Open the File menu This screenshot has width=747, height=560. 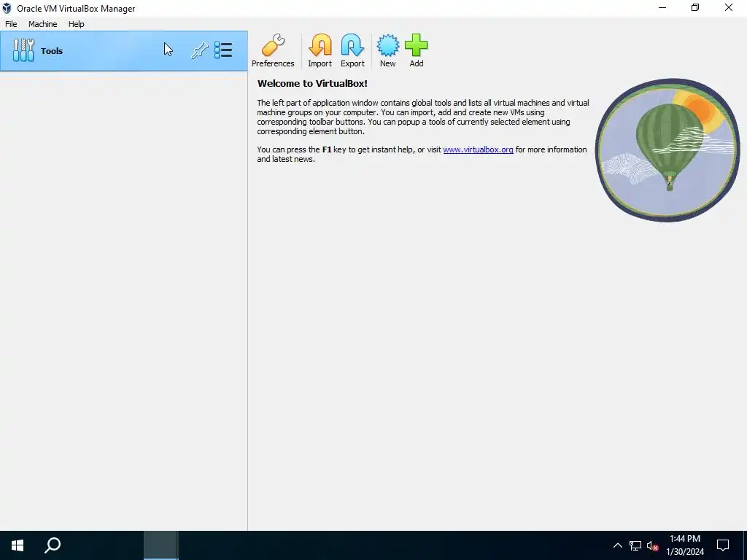11,24
